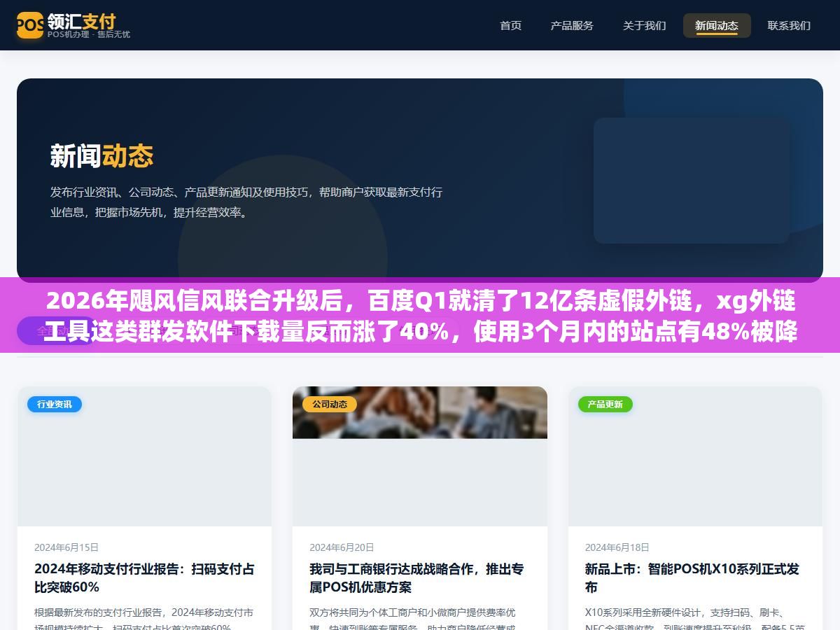Image resolution: width=840 pixels, height=630 pixels.
Task: Click the 产品更新 tag badge
Action: 605,404
